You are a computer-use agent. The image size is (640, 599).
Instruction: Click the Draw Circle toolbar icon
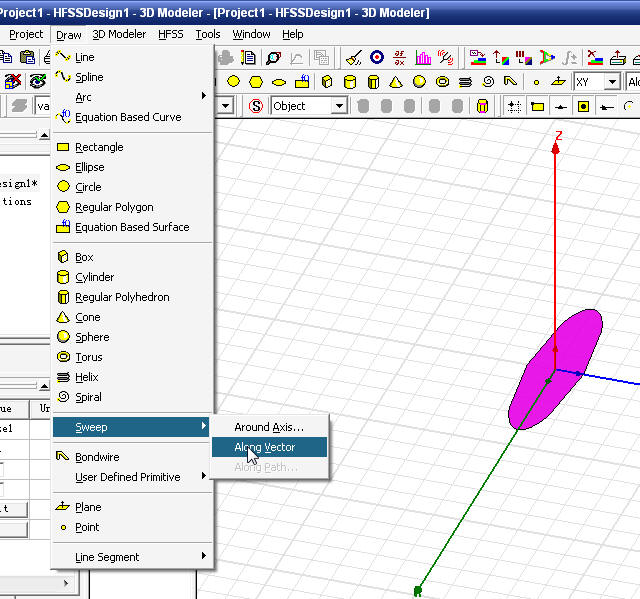[x=233, y=82]
